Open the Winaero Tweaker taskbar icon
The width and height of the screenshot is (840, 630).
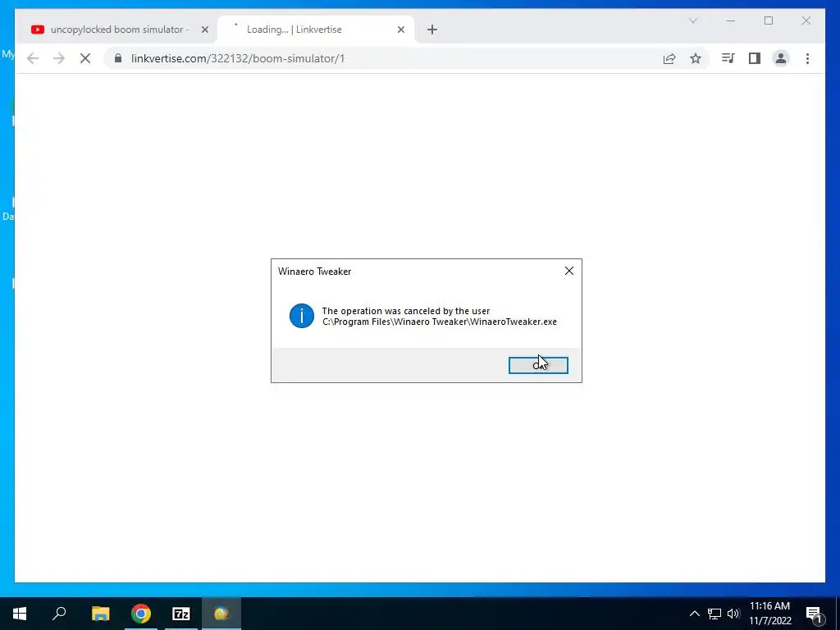point(221,614)
